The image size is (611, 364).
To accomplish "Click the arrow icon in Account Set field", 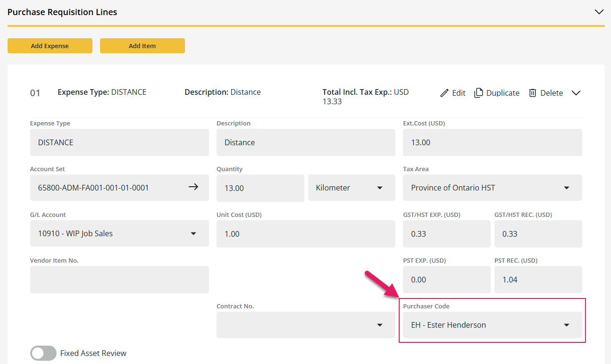I will [193, 187].
